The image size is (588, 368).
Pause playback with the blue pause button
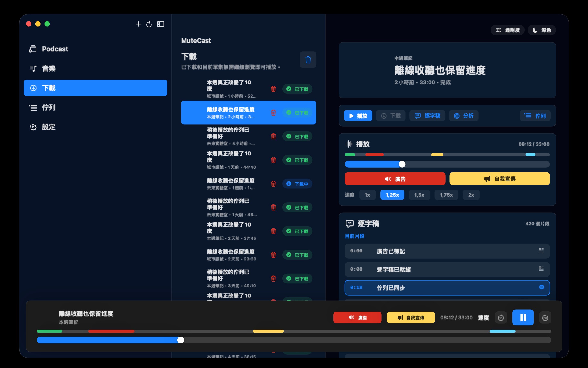pos(523,318)
